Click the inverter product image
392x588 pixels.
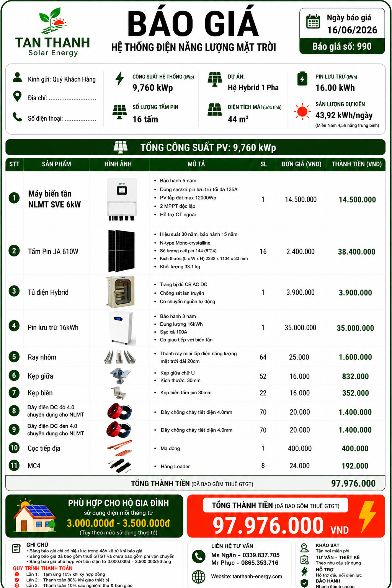pyautogui.click(x=122, y=199)
